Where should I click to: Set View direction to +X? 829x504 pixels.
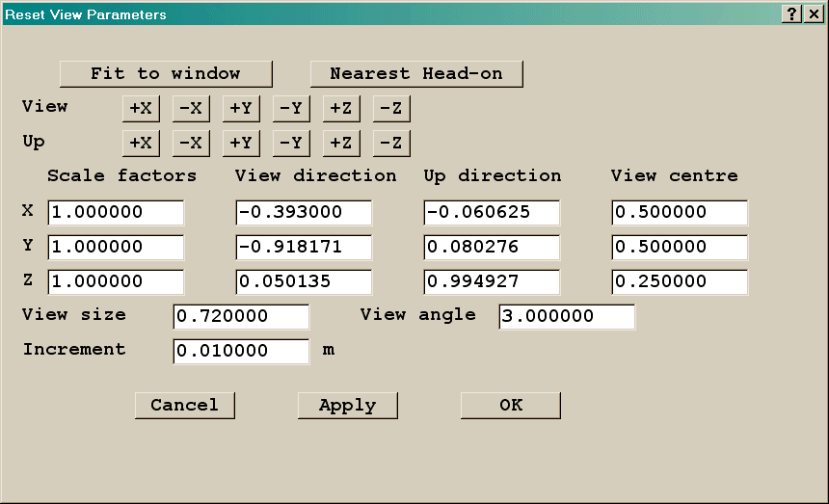141,108
